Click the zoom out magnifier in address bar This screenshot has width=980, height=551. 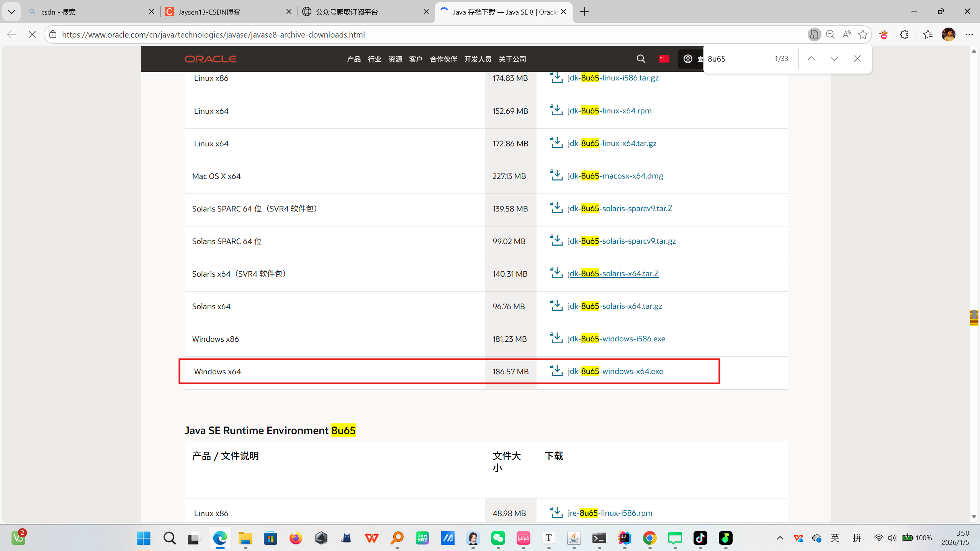click(x=830, y=34)
